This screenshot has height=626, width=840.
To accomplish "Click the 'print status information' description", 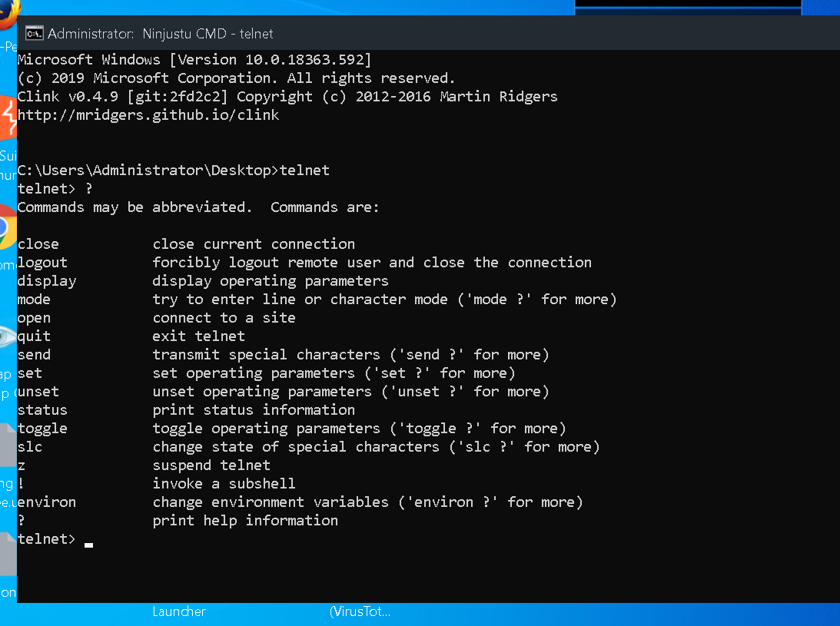I will 254,409.
